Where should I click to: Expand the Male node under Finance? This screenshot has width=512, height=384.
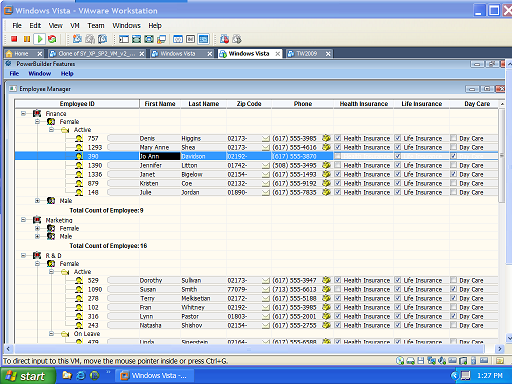point(37,201)
